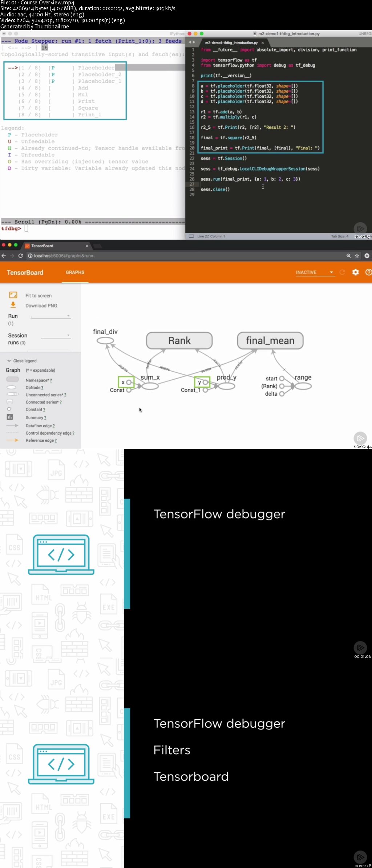Select the start constant node
The height and width of the screenshot is (868, 372).
click(x=282, y=379)
